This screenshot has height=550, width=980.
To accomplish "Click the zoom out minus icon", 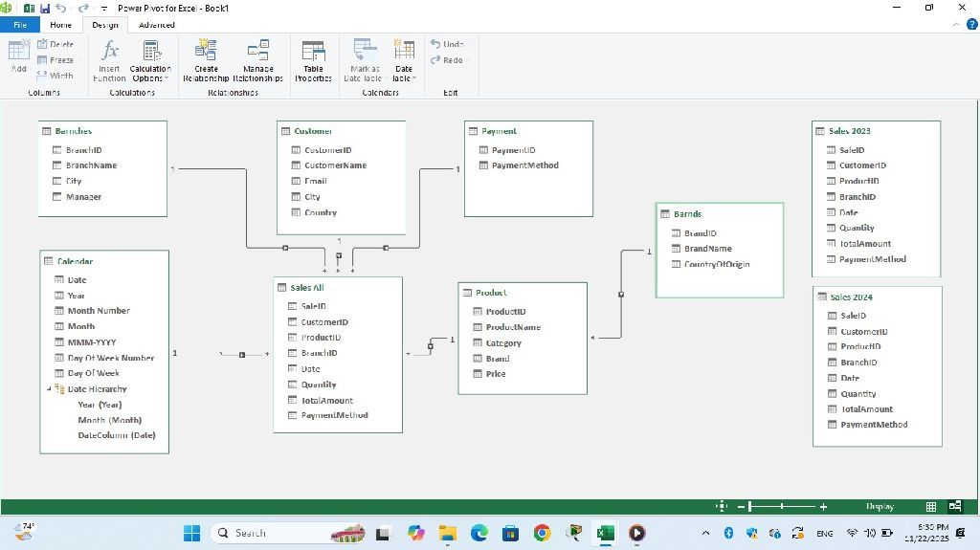I will pos(740,506).
